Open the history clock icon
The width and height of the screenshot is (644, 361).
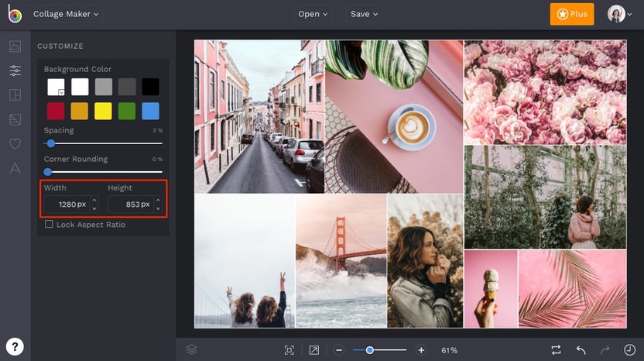(629, 350)
